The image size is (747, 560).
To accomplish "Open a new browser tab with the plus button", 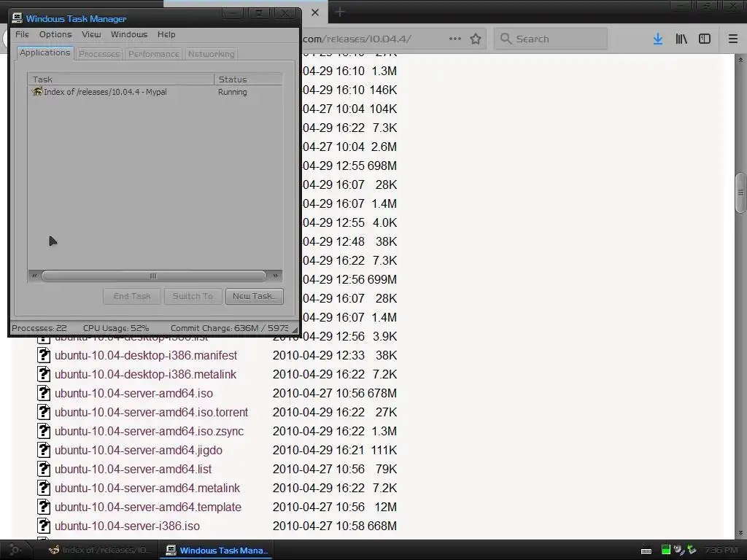I will [x=340, y=12].
